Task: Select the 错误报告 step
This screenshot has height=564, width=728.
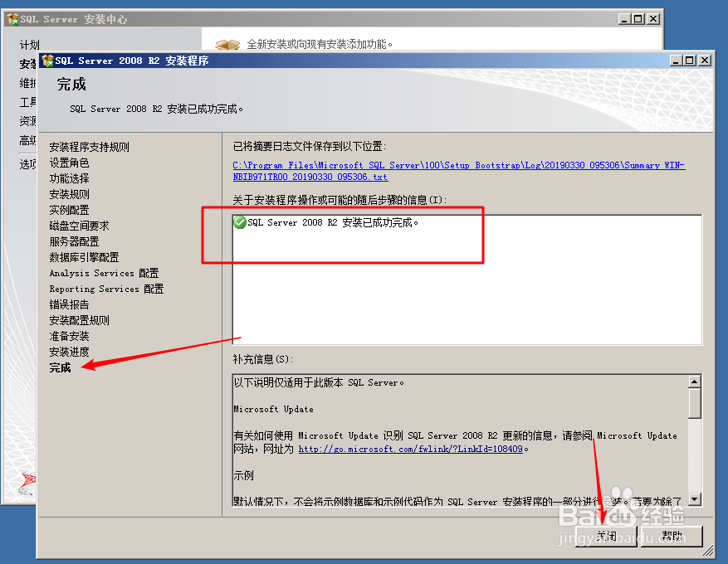Action: (69, 304)
